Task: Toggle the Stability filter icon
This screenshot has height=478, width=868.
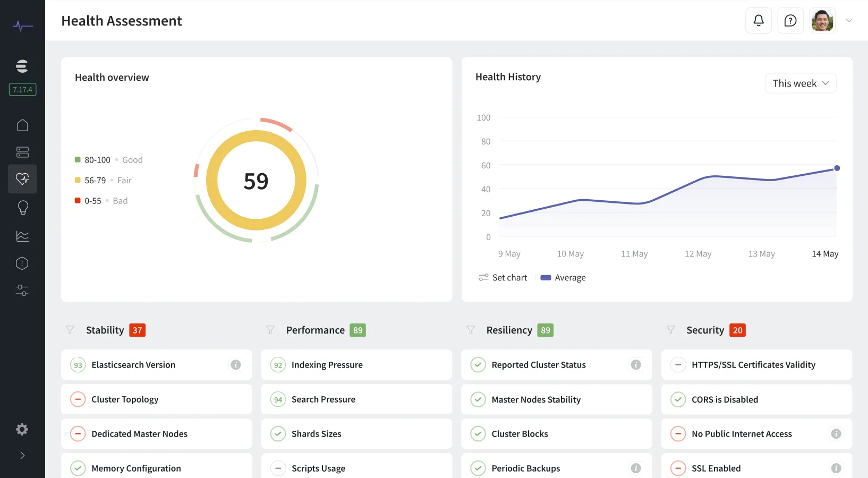Action: point(70,330)
